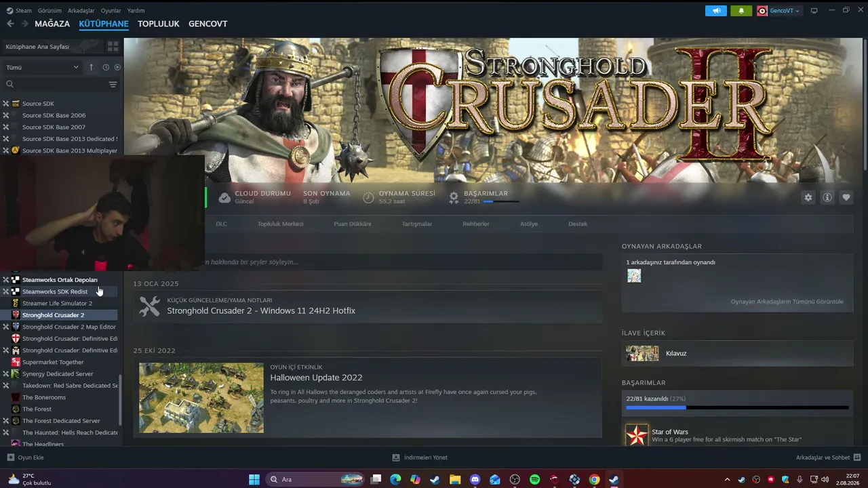868x488 pixels.
Task: Show game info panel icon
Action: [827, 197]
